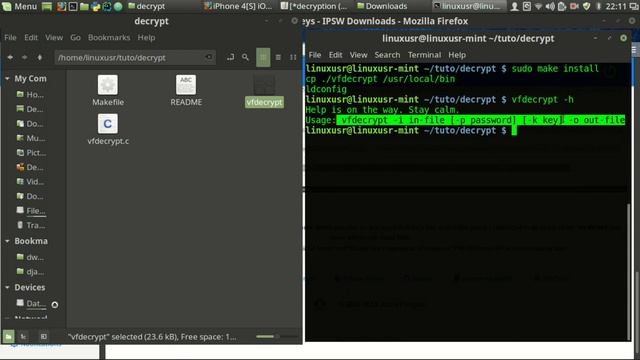Open the 'dw...' bookmark in sidebar
This screenshot has width=640, height=360.
(x=31, y=257)
